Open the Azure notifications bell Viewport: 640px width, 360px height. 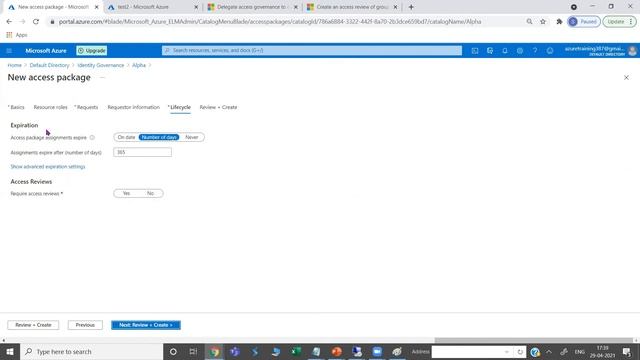(x=505, y=51)
